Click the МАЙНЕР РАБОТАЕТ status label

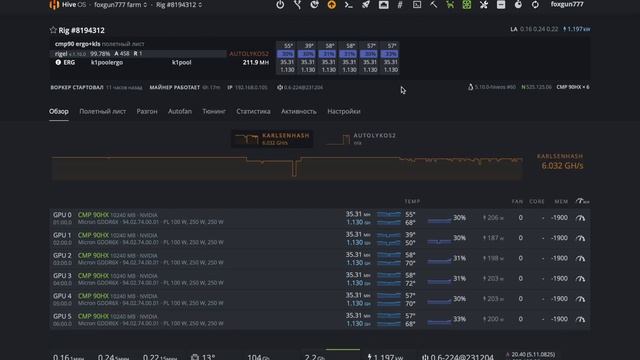coord(175,87)
